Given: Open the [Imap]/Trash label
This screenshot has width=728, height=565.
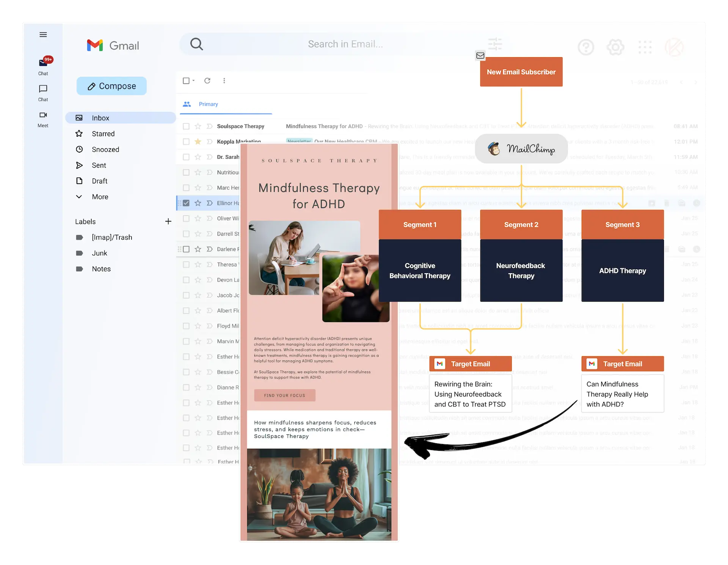Looking at the screenshot, I should (112, 237).
